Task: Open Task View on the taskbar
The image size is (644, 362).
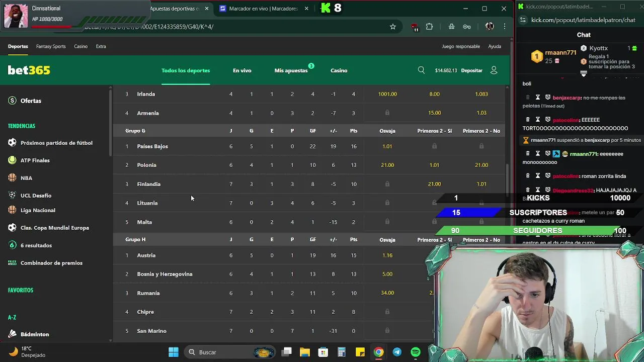Action: click(287, 352)
